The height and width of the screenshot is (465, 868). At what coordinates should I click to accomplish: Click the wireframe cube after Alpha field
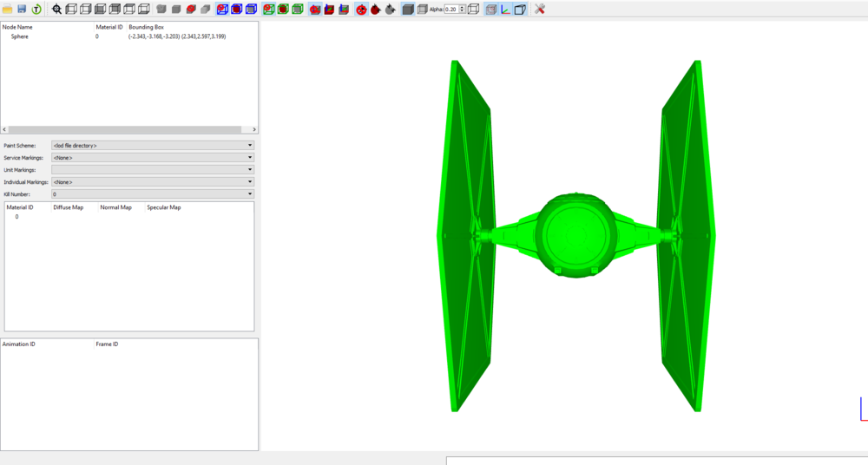coord(473,9)
